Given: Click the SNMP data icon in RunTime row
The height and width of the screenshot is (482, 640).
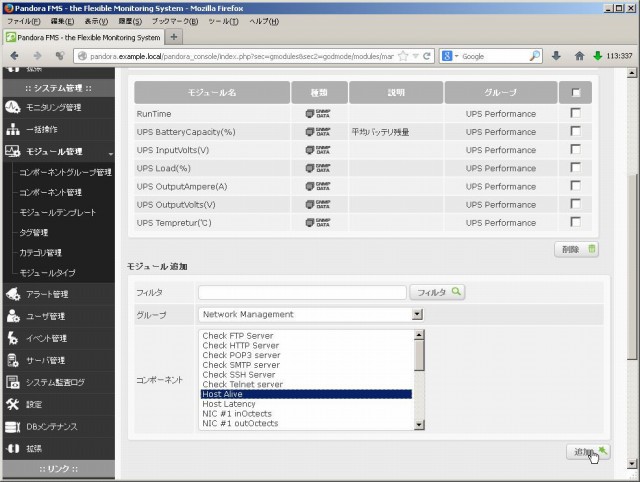Looking at the screenshot, I should click(318, 113).
